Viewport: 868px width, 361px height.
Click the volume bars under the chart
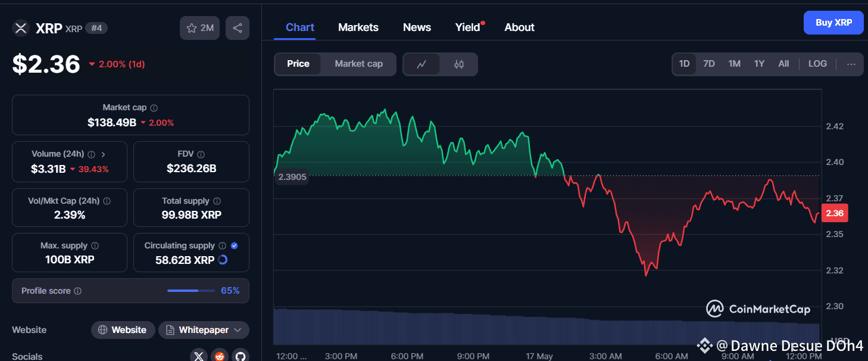pos(547,326)
